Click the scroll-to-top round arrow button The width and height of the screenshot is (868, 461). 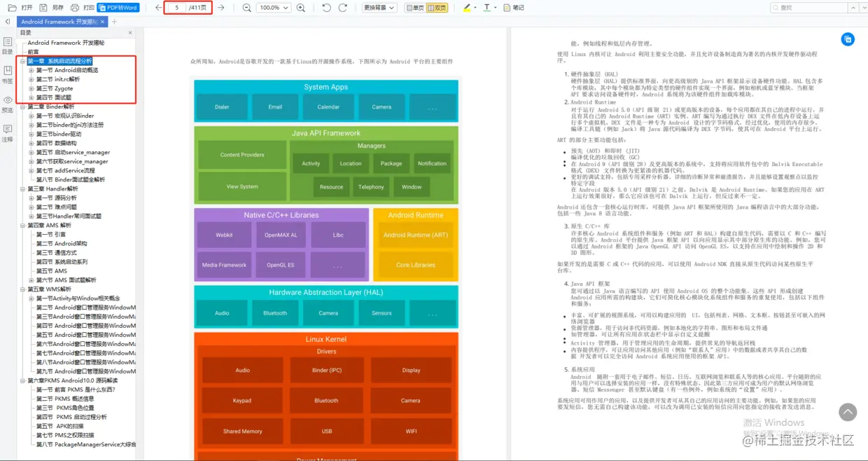click(847, 411)
